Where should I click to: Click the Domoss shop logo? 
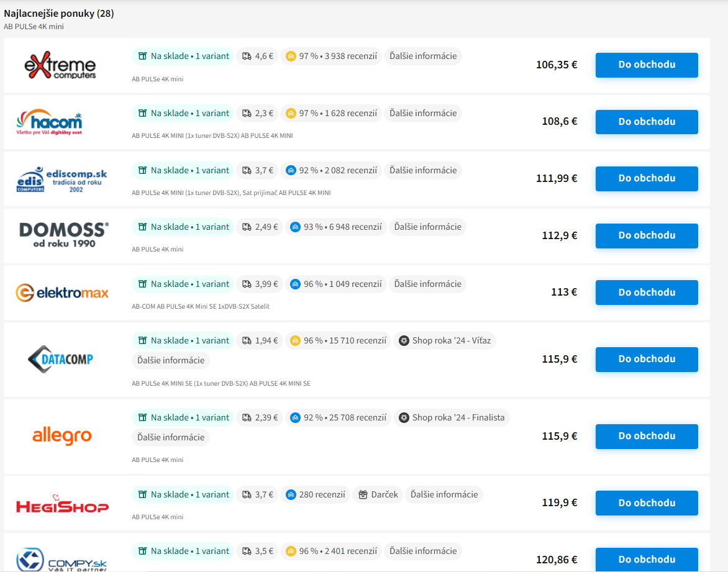coord(64,235)
